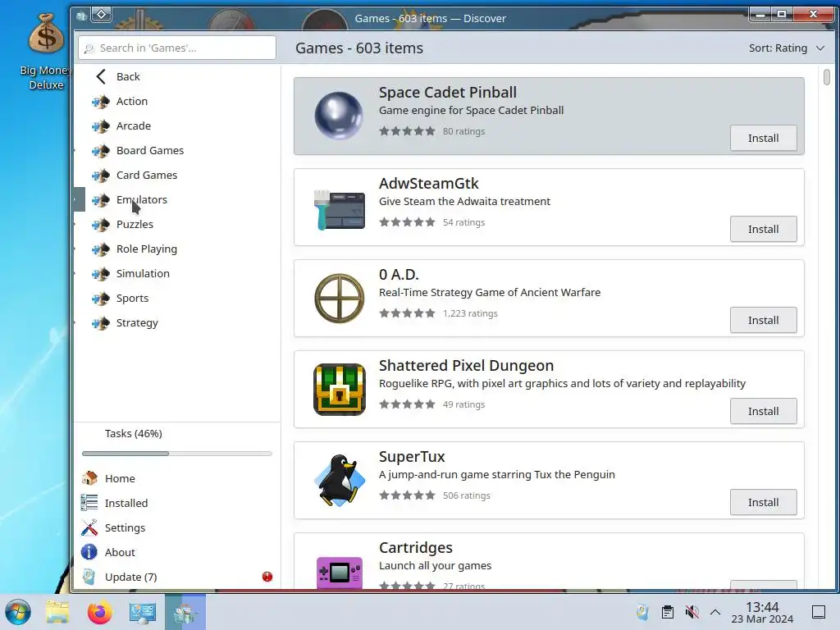This screenshot has width=840, height=630.
Task: Click the SuperTux penguin icon
Action: point(339,480)
